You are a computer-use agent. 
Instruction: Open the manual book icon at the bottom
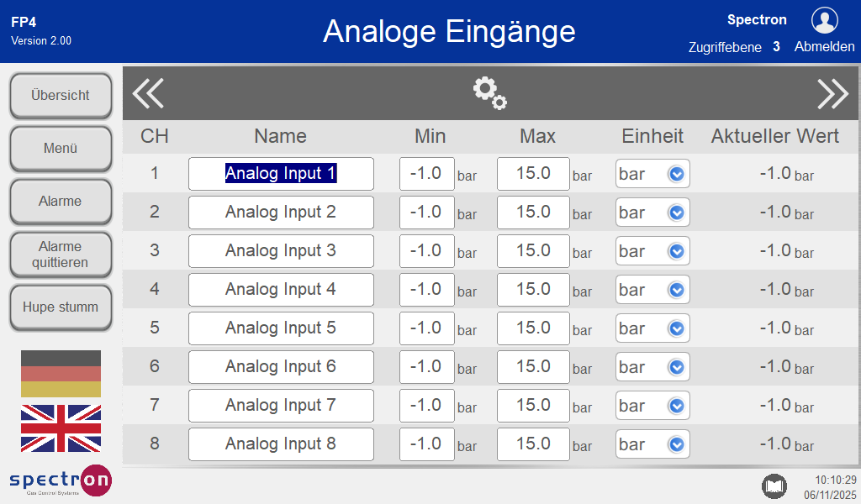tap(774, 486)
